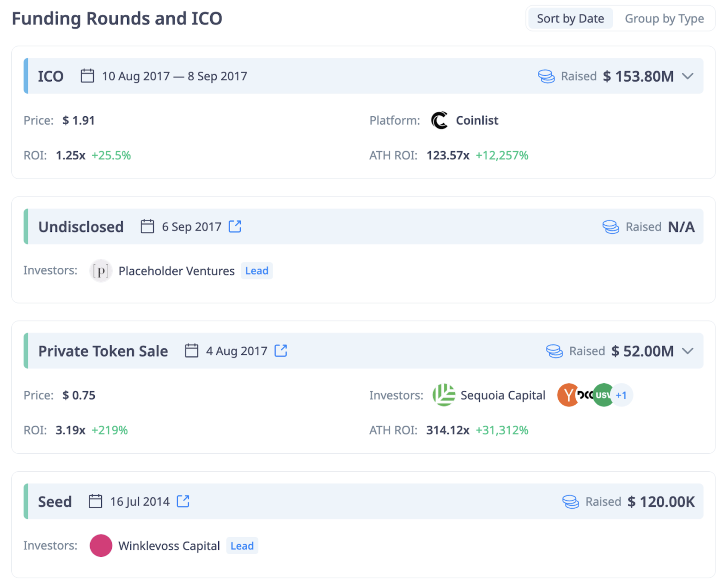Click the Winklevoss Capital investor avatar
The image size is (728, 585).
pos(100,545)
